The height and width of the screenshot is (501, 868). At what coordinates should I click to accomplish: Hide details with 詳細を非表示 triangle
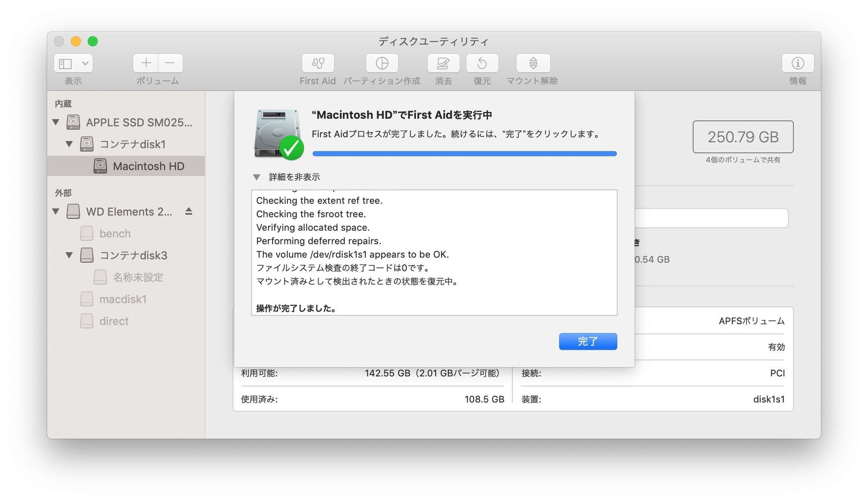coord(257,177)
